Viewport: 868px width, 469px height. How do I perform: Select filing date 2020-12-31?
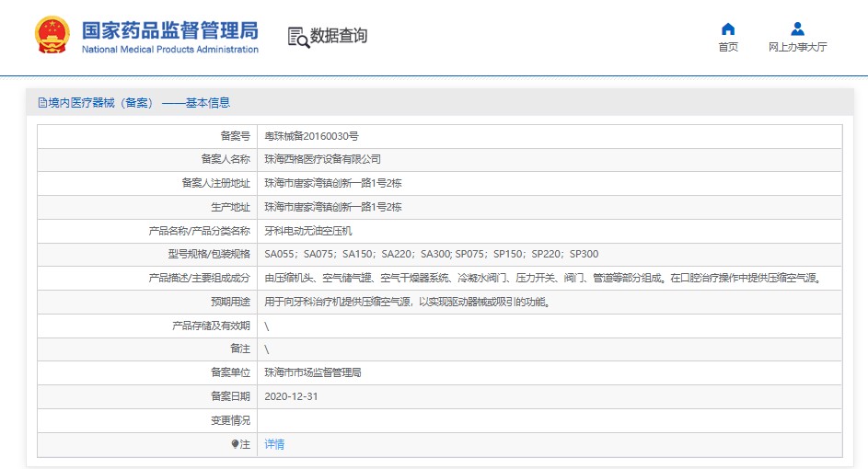click(x=291, y=396)
